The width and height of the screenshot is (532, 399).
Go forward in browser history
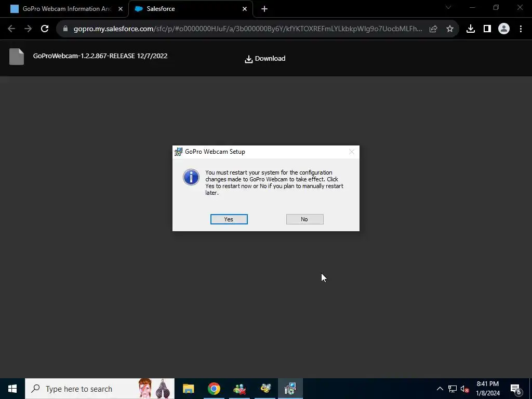tap(28, 29)
